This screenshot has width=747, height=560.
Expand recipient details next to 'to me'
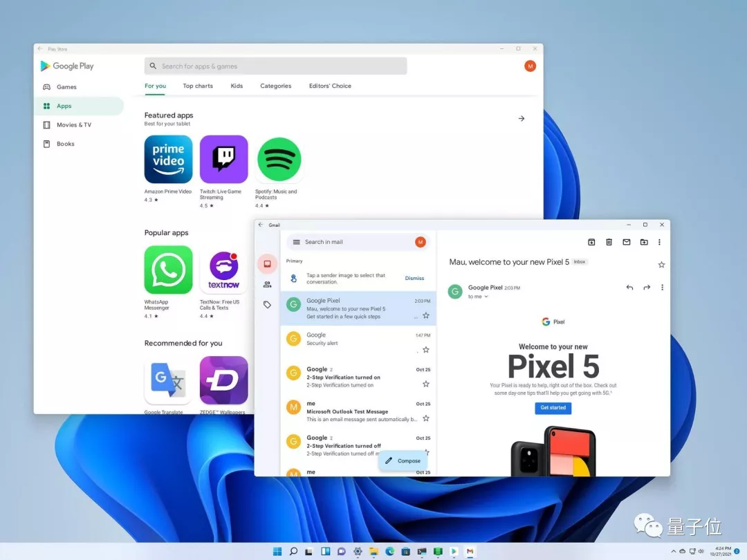point(486,297)
